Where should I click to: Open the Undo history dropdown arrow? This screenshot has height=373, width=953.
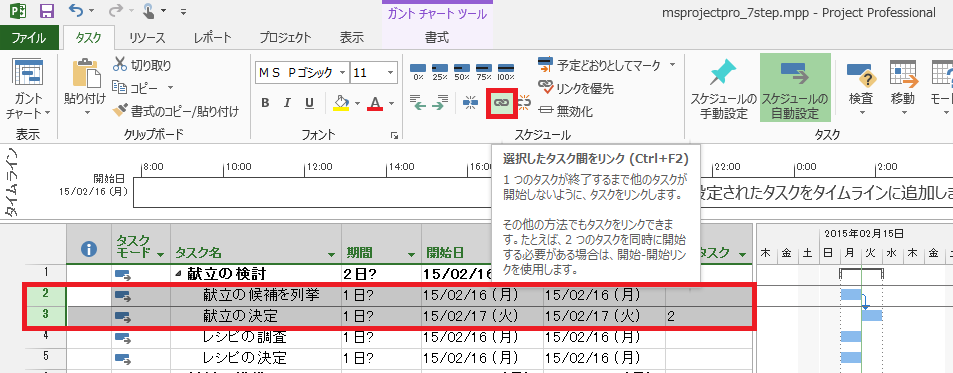click(x=91, y=12)
